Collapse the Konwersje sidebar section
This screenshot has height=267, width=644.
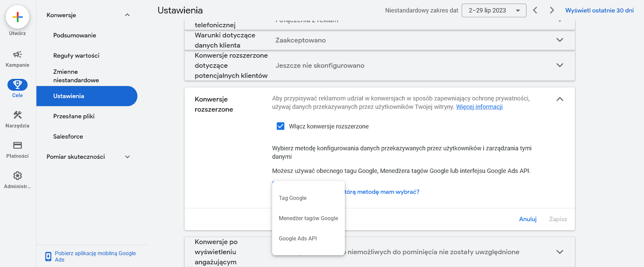127,15
